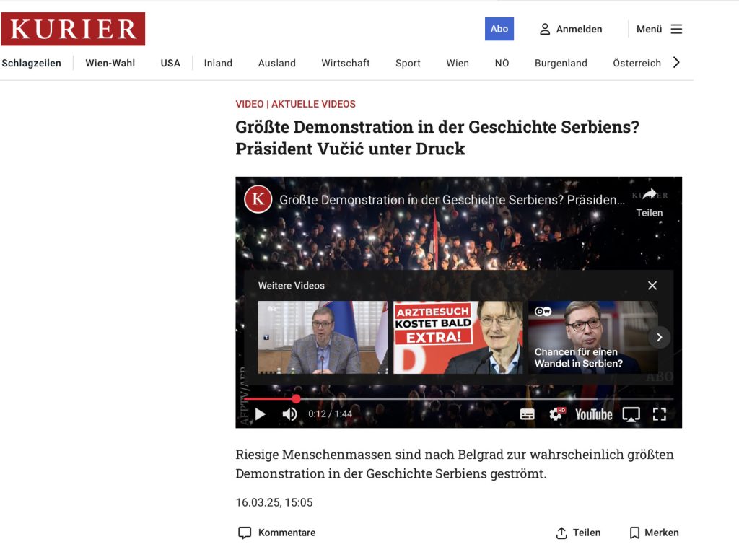Image resolution: width=739 pixels, height=560 pixels.
Task: Show next suggested videos arrow
Action: (x=660, y=337)
